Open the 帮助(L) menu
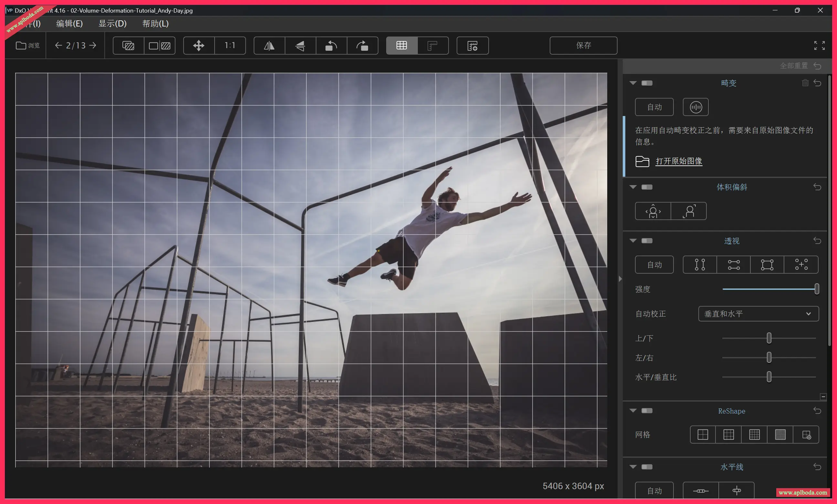The image size is (837, 504). click(x=155, y=24)
